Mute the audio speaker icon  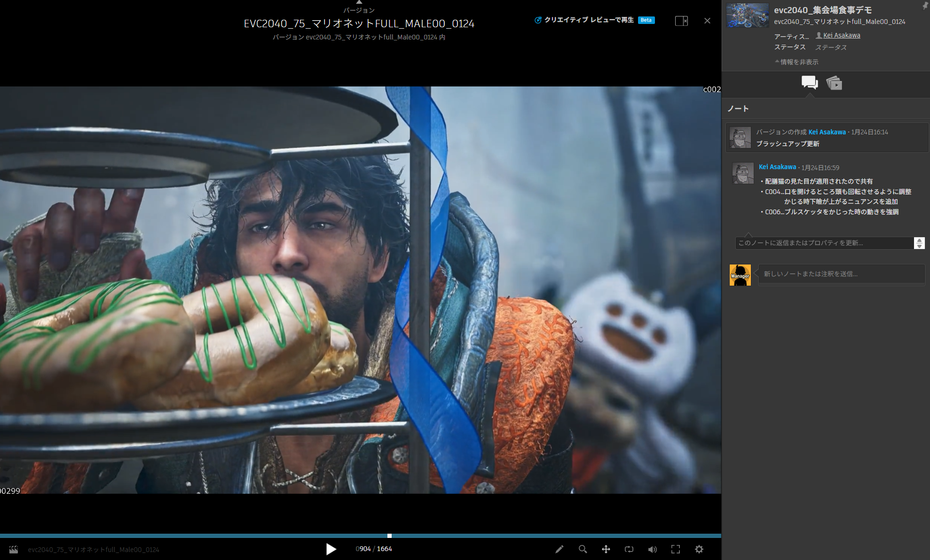click(x=652, y=549)
